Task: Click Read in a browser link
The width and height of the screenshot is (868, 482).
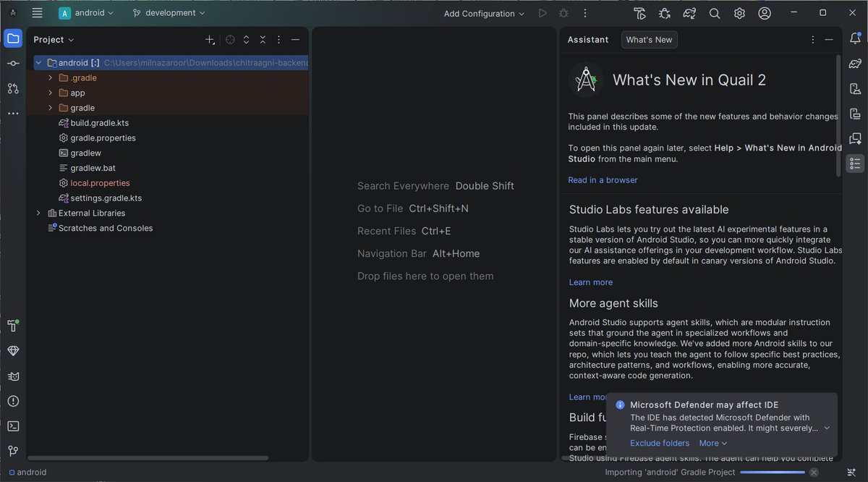Action: click(603, 180)
